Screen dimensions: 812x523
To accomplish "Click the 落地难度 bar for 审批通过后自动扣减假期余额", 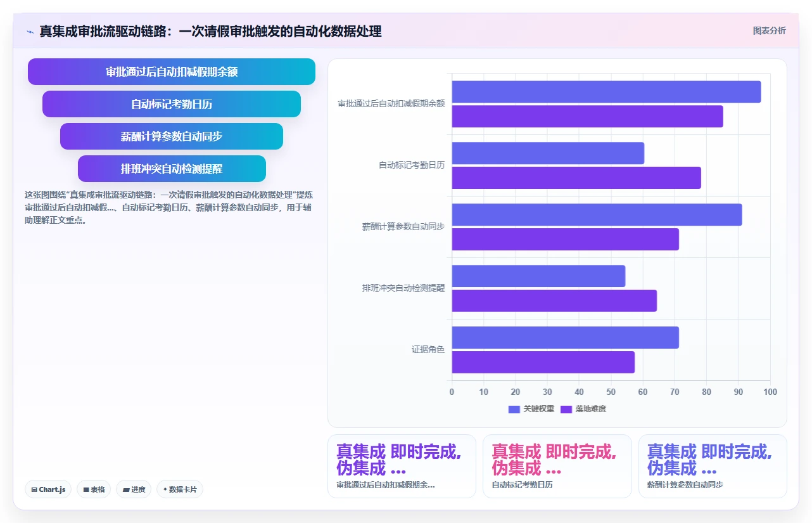I will 587,116.
